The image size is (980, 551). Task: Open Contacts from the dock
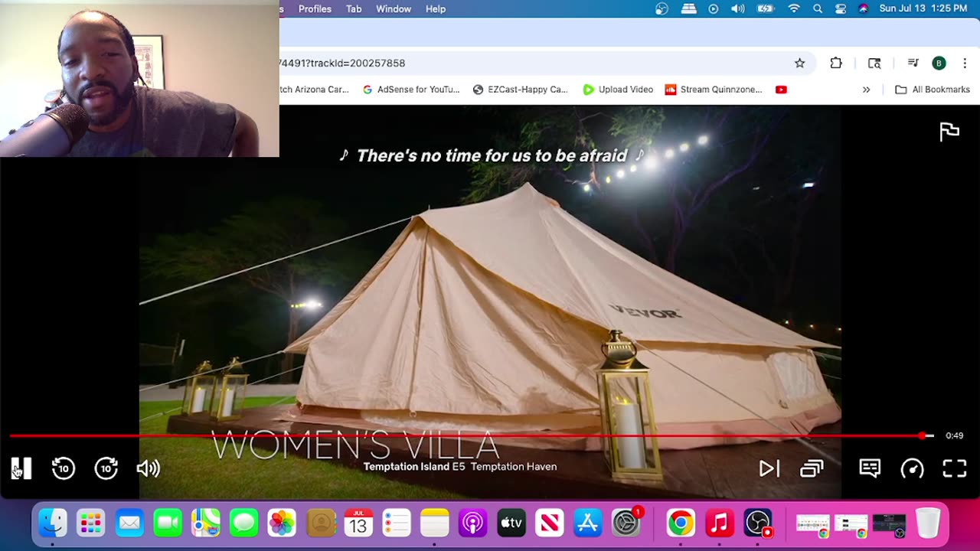point(321,523)
